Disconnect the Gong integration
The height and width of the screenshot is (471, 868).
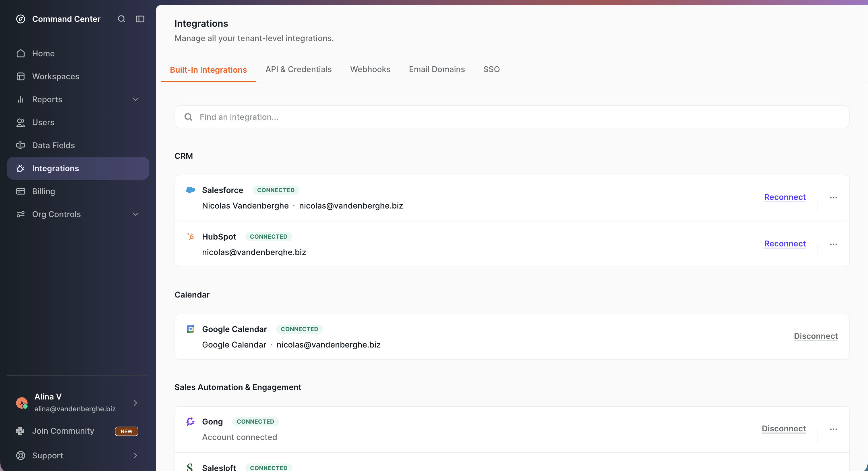(x=783, y=428)
